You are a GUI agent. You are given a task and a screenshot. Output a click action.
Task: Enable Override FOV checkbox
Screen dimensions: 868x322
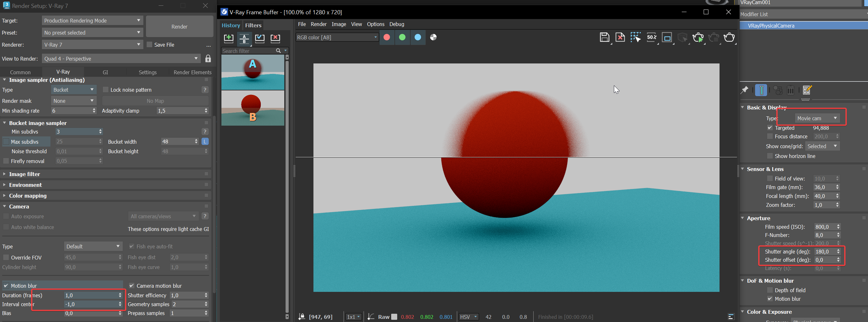tap(6, 257)
